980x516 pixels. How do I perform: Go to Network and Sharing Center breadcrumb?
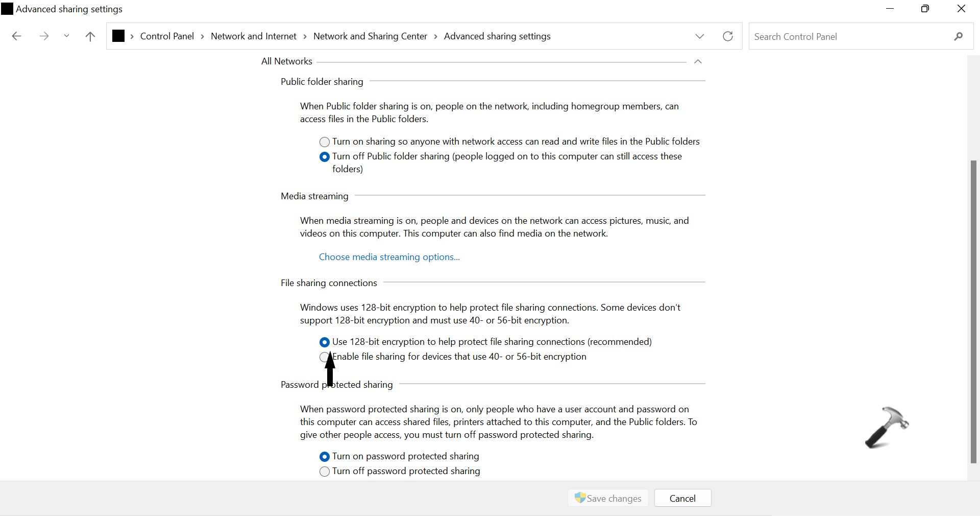click(370, 36)
